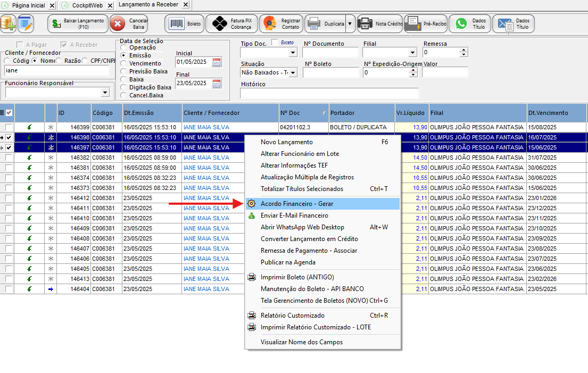Select Razão client search radio button
The height and width of the screenshot is (373, 588).
coord(59,61)
